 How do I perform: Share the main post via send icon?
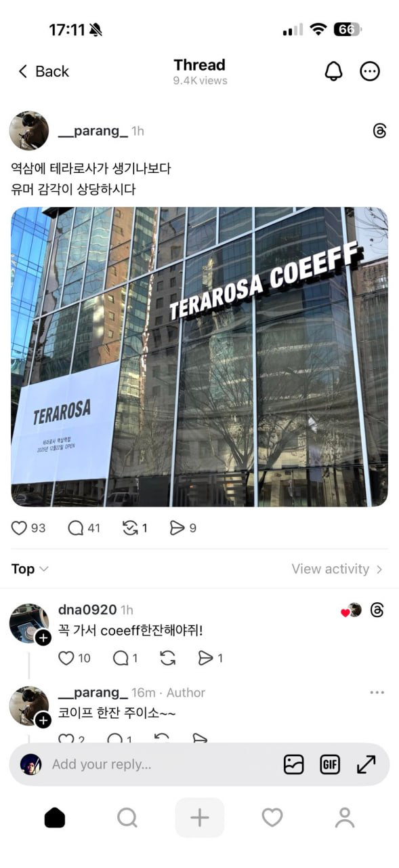pos(183,528)
